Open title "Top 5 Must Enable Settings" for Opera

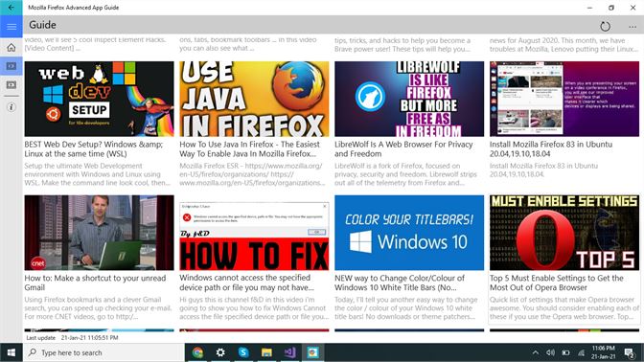[x=557, y=283]
